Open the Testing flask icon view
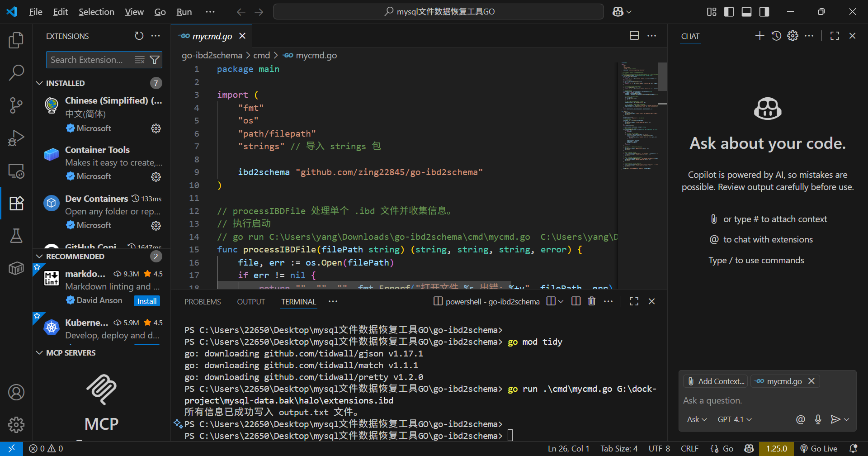Screen dimensions: 868x456 16,236
